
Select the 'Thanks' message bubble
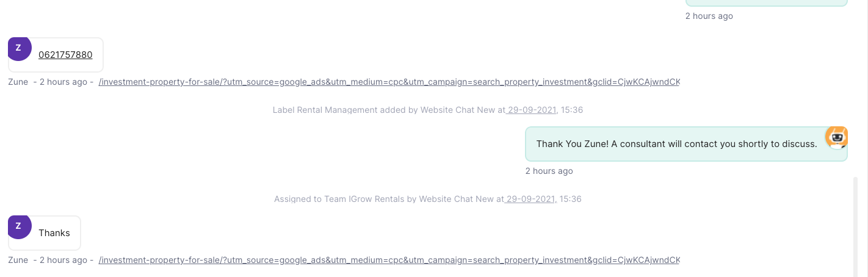coord(45,233)
